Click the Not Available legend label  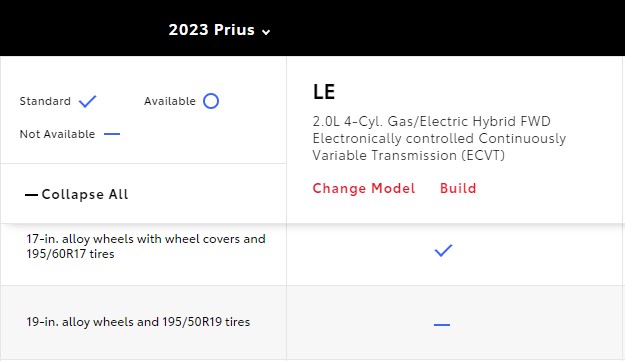click(x=57, y=134)
